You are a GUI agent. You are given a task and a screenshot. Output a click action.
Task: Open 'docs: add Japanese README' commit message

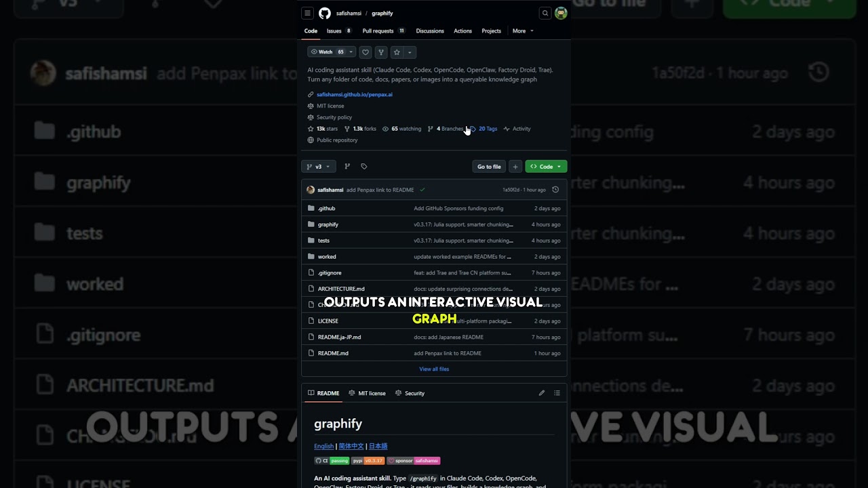pyautogui.click(x=448, y=338)
